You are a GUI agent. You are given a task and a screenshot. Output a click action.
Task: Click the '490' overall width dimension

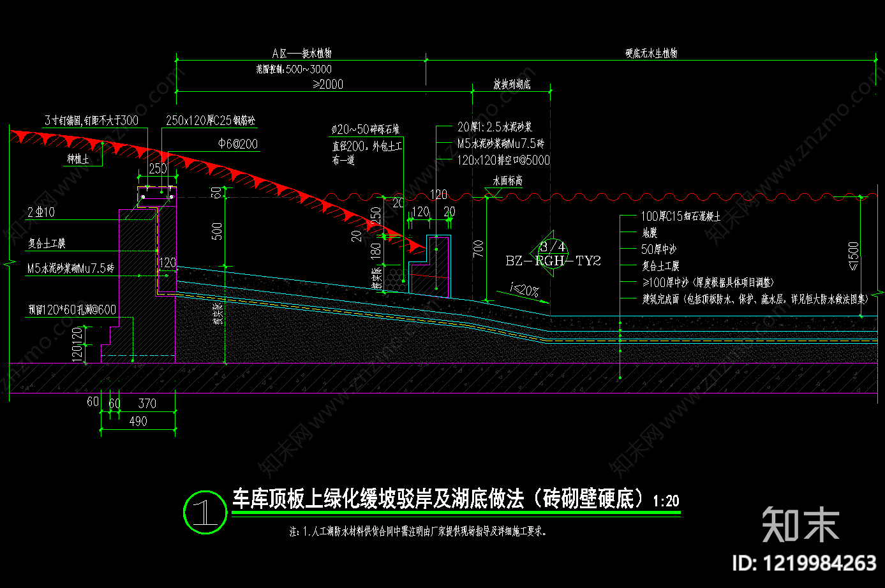(138, 422)
